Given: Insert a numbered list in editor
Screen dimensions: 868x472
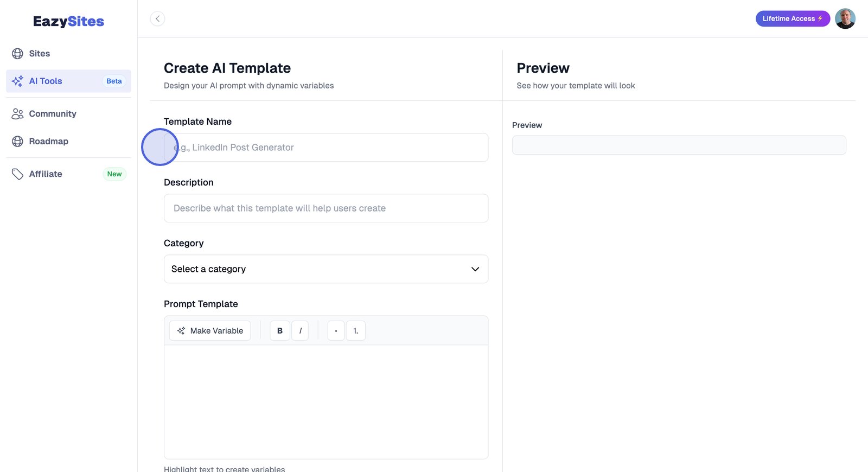Looking at the screenshot, I should [x=356, y=331].
